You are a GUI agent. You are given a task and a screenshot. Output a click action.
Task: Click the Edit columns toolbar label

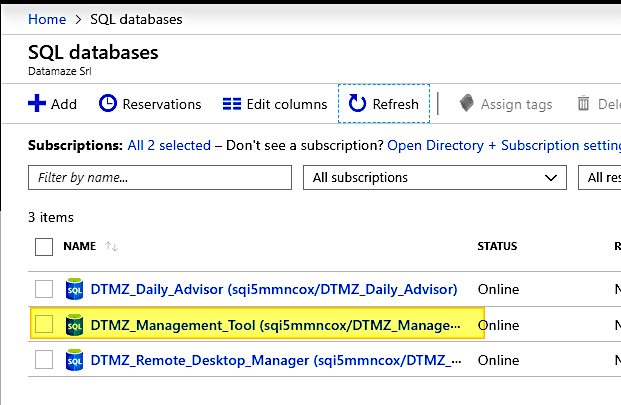[x=287, y=104]
